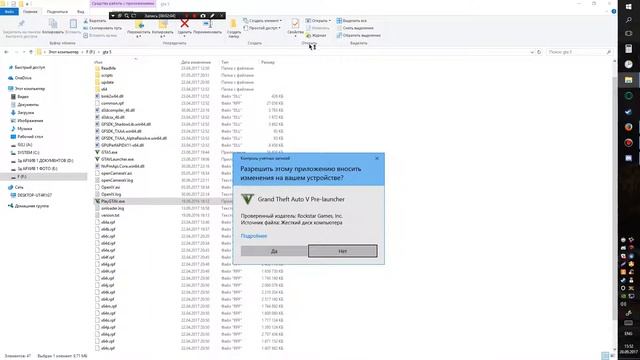Viewport: 640px width, 360px height.
Task: Click the Да button in UAC dialog
Action: tap(274, 251)
